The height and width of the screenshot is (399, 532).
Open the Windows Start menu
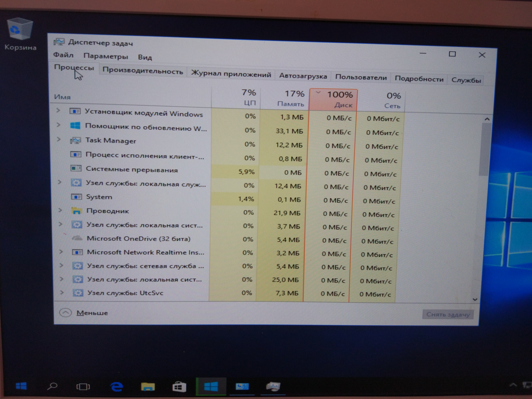[21, 386]
